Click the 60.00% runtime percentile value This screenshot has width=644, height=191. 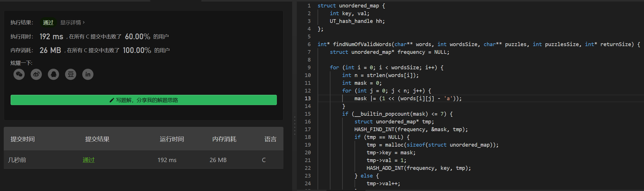138,37
